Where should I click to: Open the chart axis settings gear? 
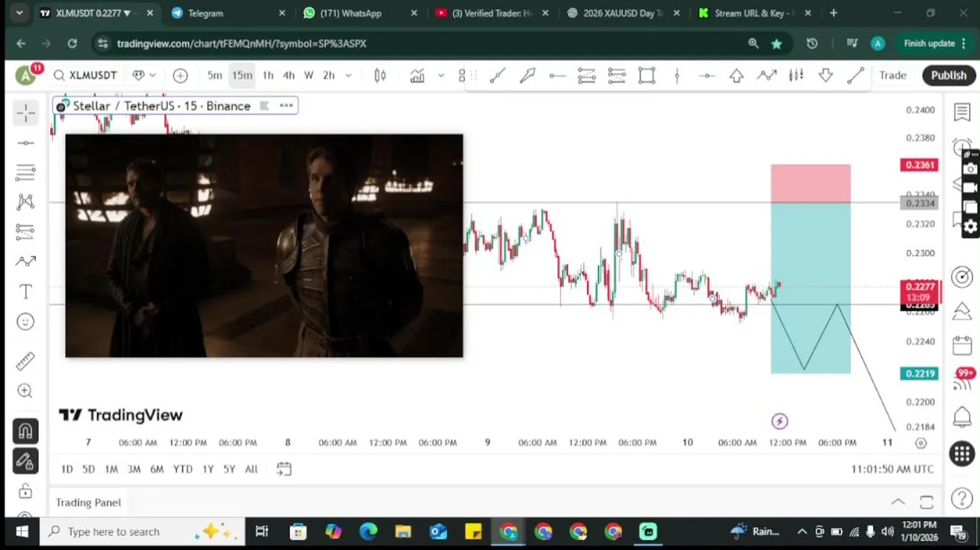920,443
